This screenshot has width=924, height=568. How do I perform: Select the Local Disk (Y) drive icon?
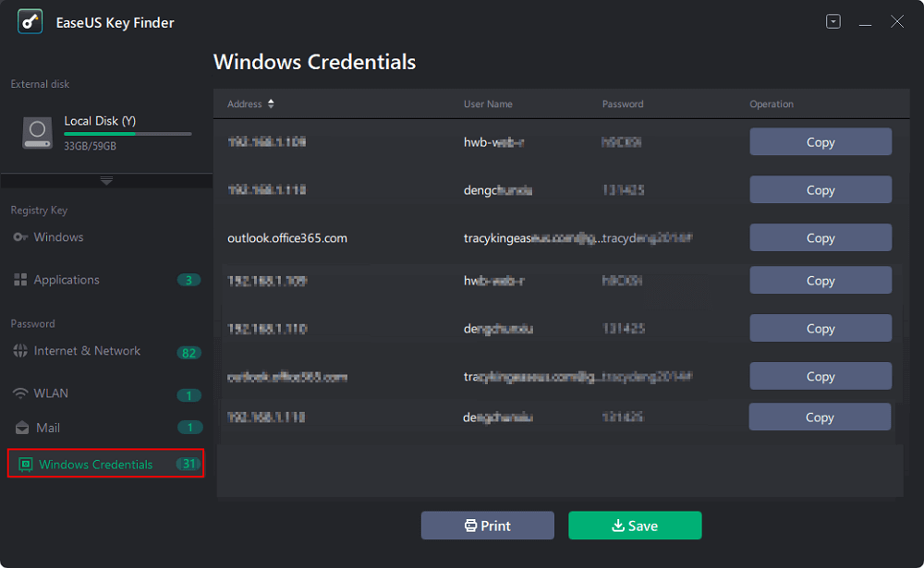tap(37, 132)
